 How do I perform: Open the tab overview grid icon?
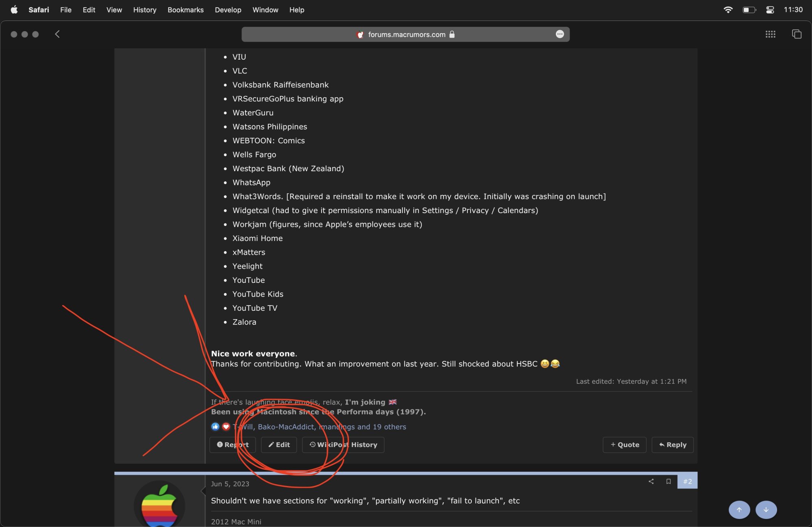click(771, 34)
